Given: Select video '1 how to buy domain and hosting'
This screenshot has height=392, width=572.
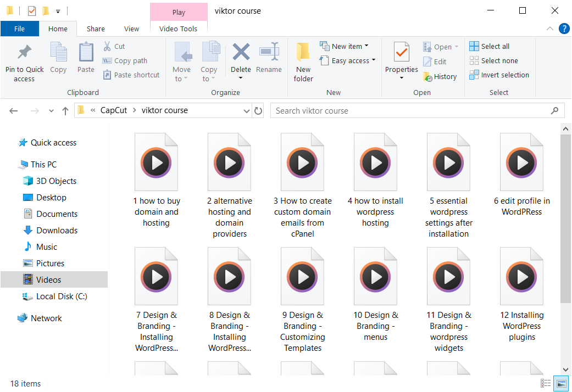Looking at the screenshot, I should (x=156, y=180).
